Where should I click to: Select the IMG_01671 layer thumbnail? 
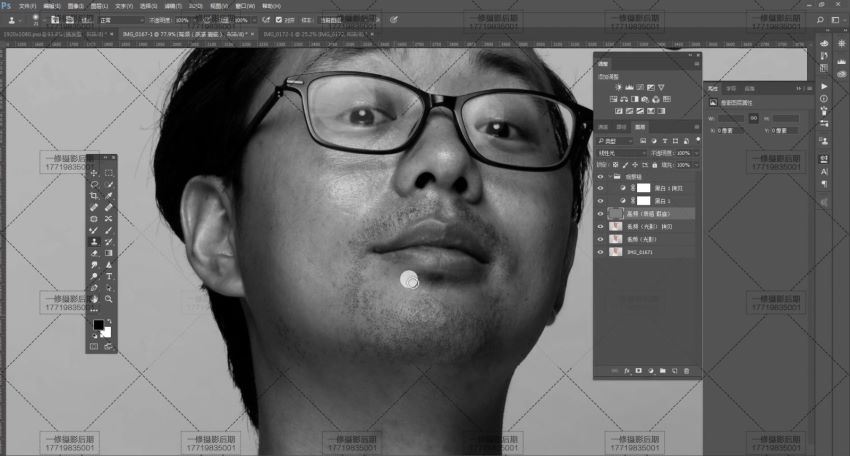(x=616, y=252)
